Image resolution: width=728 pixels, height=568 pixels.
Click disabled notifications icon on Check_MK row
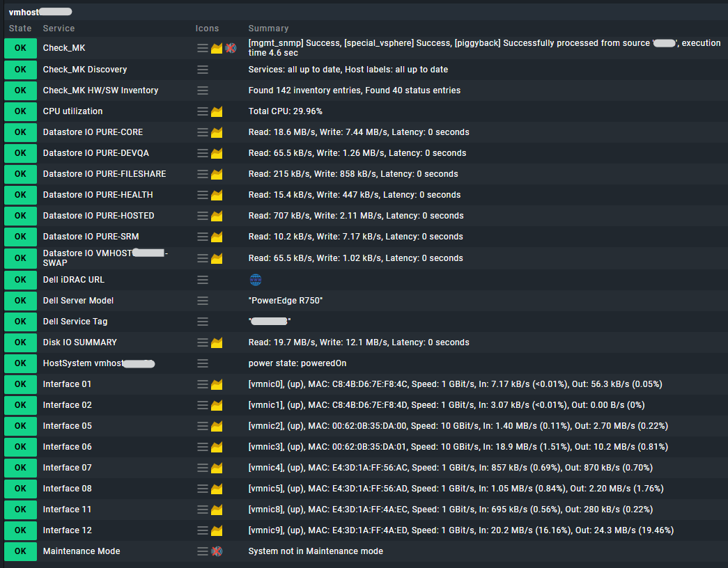[x=231, y=48]
